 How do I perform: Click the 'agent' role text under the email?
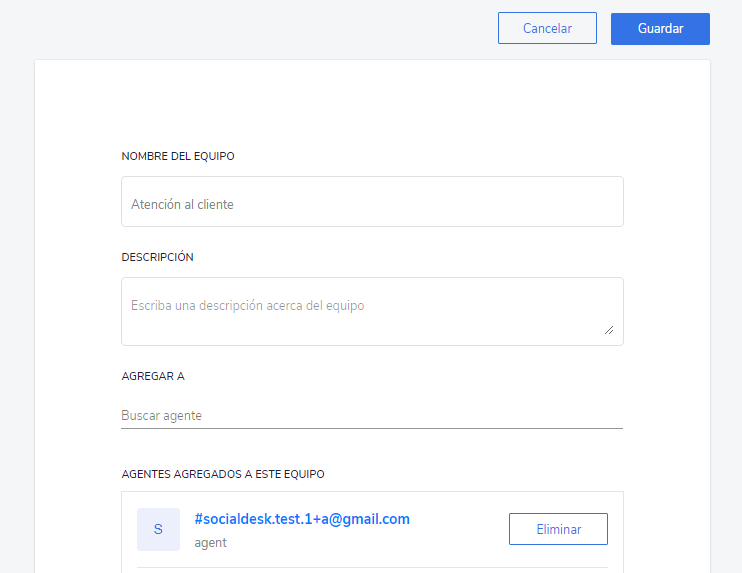[x=211, y=543]
